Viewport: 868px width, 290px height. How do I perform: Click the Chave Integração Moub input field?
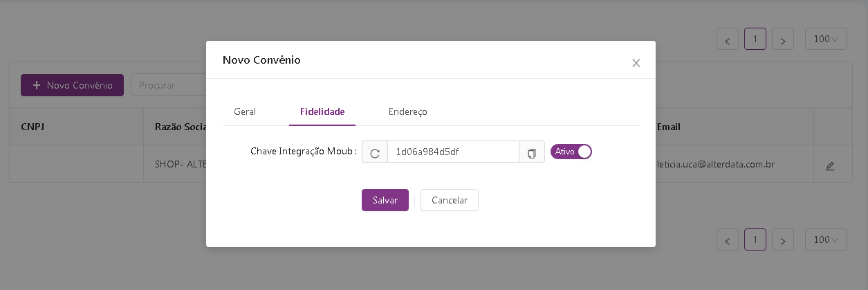coord(453,152)
